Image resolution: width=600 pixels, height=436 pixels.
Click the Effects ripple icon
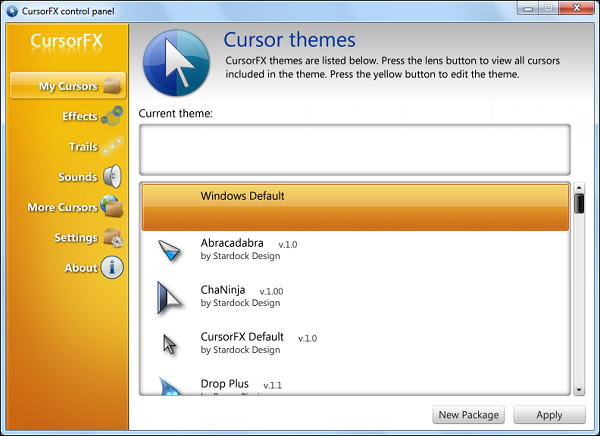coord(112,116)
